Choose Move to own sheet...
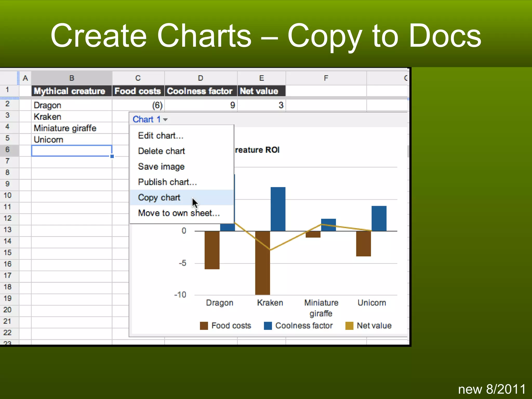 [182, 213]
